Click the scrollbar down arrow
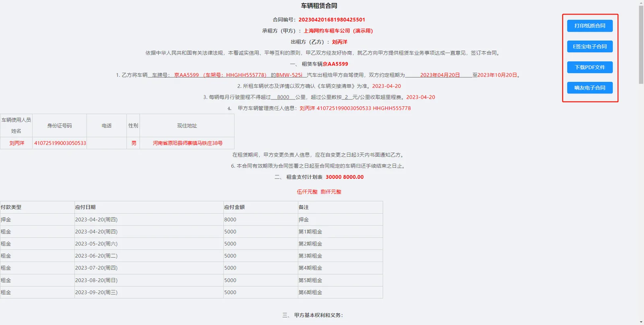 point(641,322)
